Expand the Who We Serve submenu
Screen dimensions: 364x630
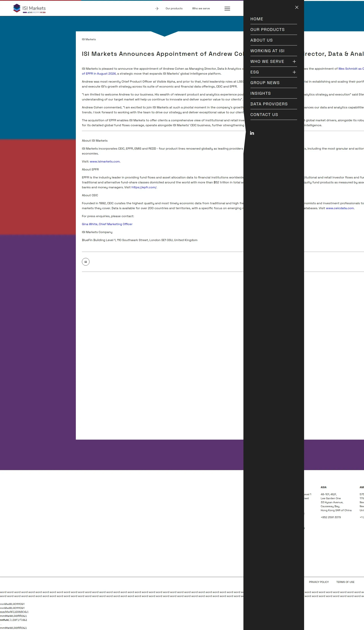[294, 62]
